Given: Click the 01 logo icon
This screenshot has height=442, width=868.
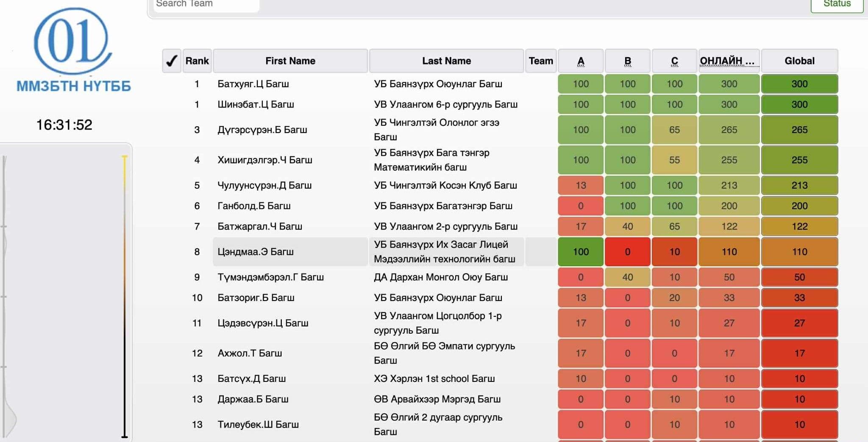Looking at the screenshot, I should point(73,40).
